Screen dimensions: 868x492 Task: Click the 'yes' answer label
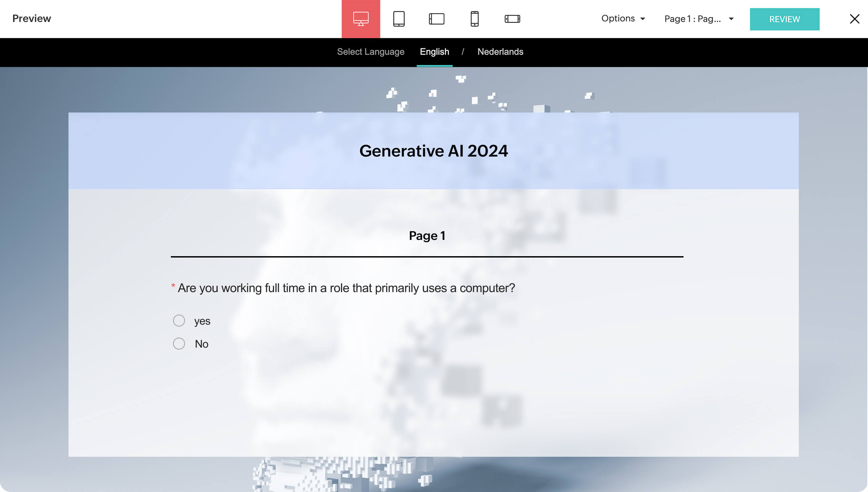(202, 321)
